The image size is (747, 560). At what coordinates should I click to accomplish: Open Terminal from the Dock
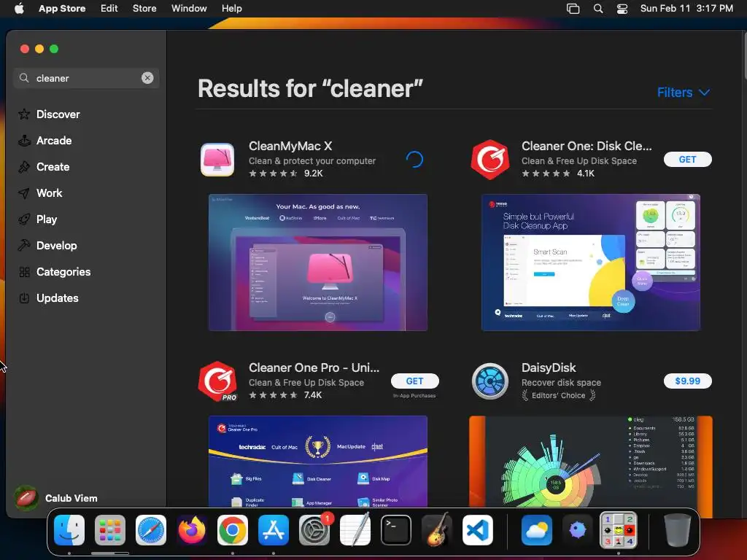(x=396, y=530)
